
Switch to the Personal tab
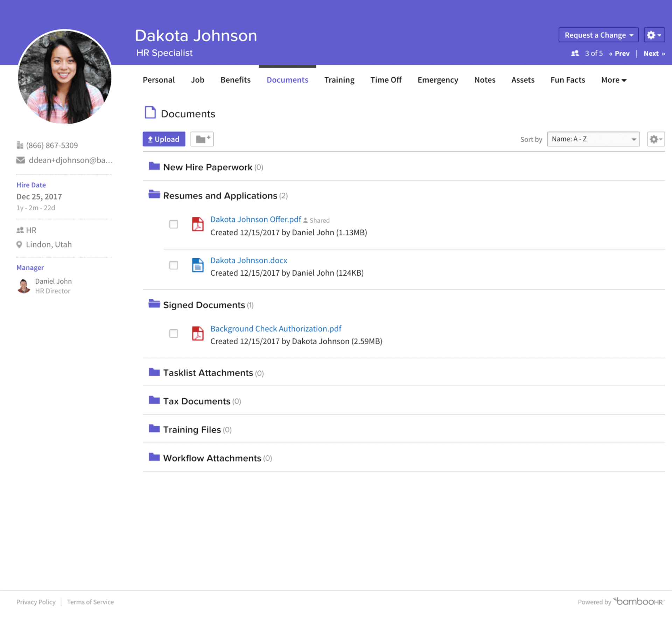click(x=159, y=80)
